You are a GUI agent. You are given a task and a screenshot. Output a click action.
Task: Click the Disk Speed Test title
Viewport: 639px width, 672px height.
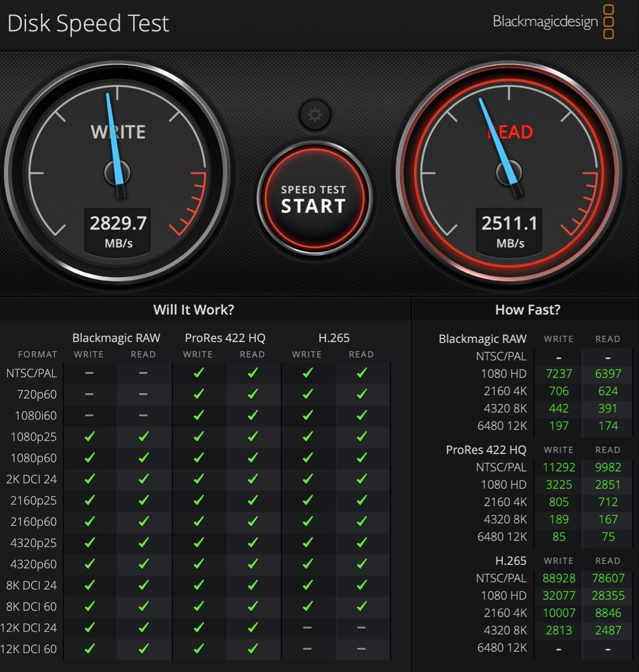pyautogui.click(x=88, y=24)
